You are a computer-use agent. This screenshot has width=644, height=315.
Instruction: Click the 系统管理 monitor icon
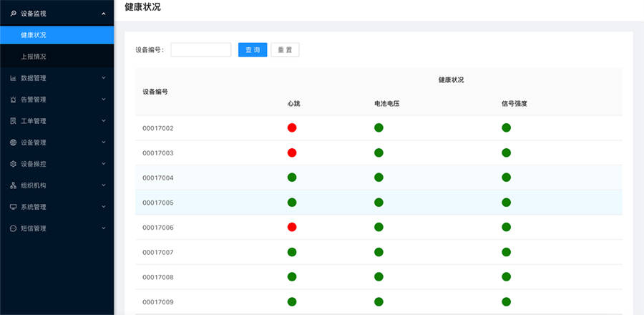click(13, 207)
